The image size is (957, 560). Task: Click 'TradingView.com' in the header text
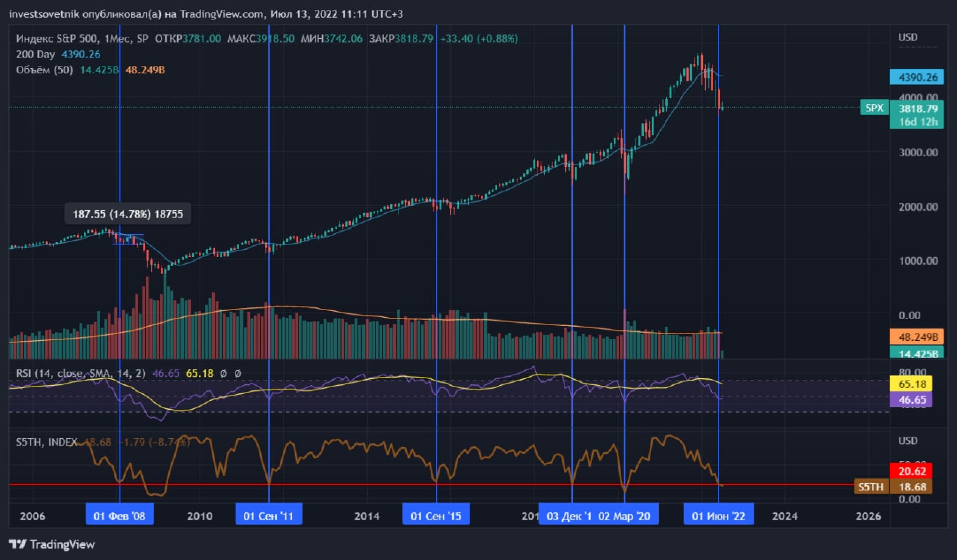(222, 14)
